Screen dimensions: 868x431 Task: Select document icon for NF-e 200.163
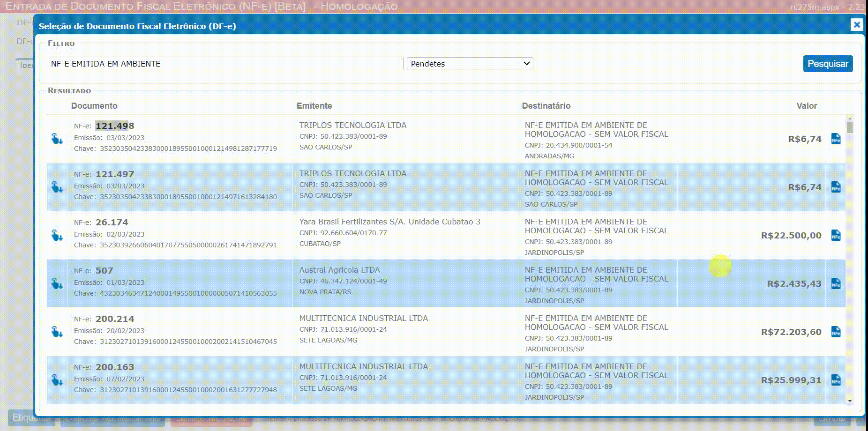point(57,380)
